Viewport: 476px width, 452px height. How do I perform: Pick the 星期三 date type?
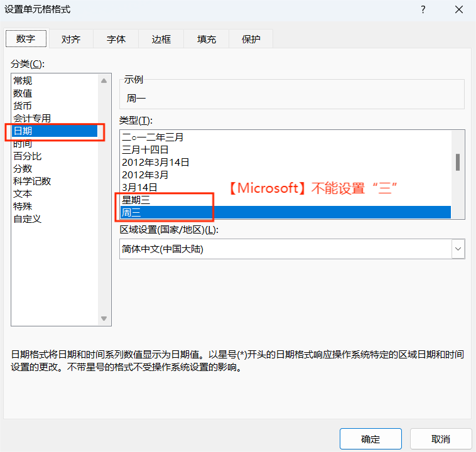tap(136, 200)
